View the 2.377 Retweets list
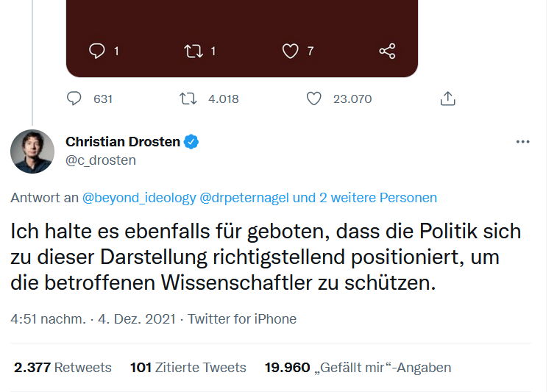Image resolution: width=557 pixels, height=392 pixels. pos(63,368)
